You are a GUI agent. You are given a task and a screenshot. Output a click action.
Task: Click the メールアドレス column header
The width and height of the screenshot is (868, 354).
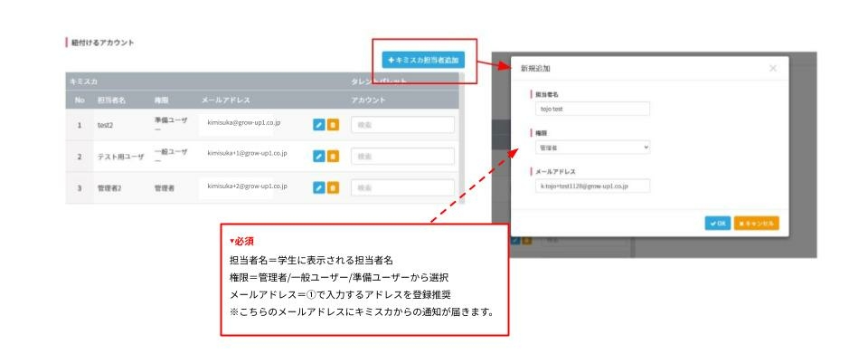(x=226, y=100)
